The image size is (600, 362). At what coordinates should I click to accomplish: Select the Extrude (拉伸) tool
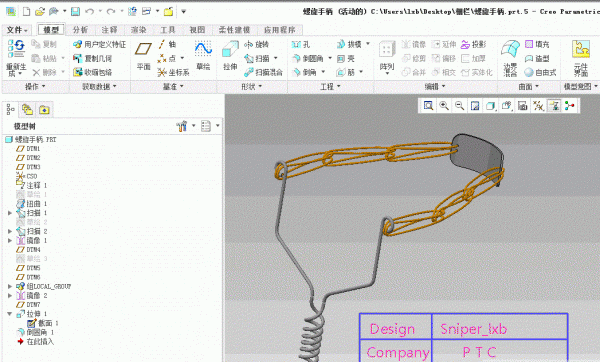pyautogui.click(x=230, y=55)
